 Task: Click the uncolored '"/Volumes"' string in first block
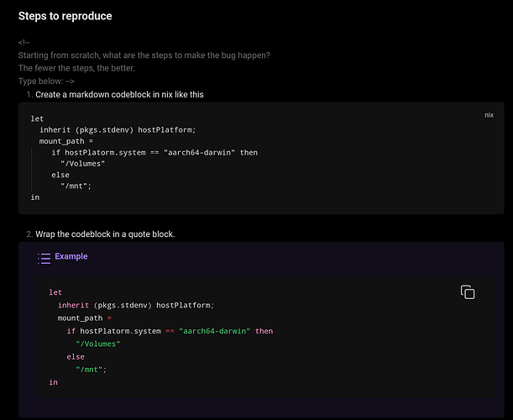click(x=82, y=164)
